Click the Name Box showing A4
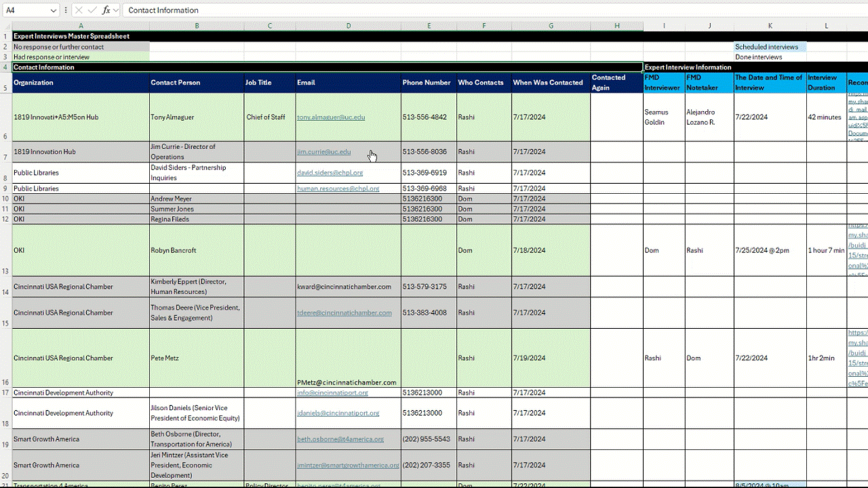The width and height of the screenshot is (868, 488). [x=26, y=10]
